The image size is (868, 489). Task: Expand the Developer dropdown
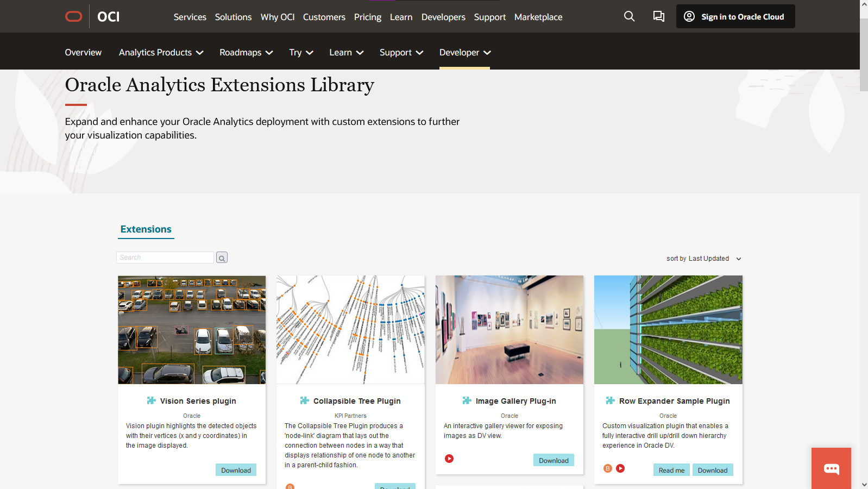pyautogui.click(x=465, y=52)
